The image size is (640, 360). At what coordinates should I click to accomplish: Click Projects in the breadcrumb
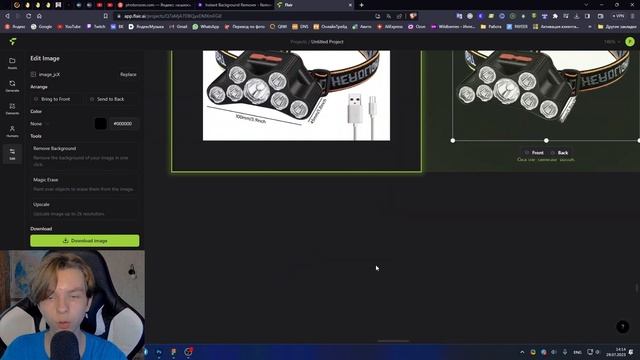click(298, 42)
